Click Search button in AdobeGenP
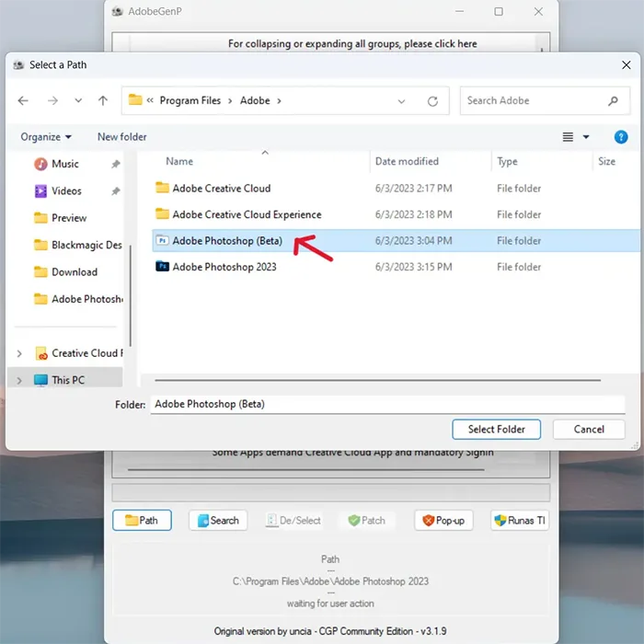 point(218,521)
